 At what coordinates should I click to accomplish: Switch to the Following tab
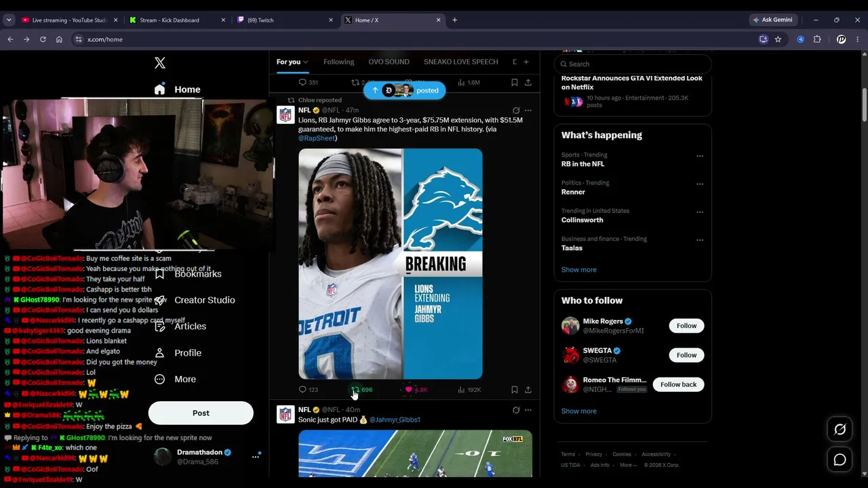(338, 62)
